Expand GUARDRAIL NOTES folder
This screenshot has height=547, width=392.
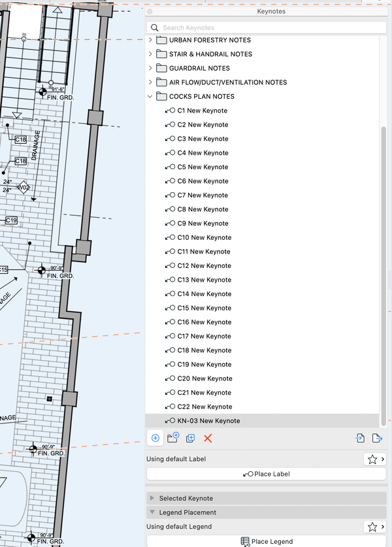150,68
